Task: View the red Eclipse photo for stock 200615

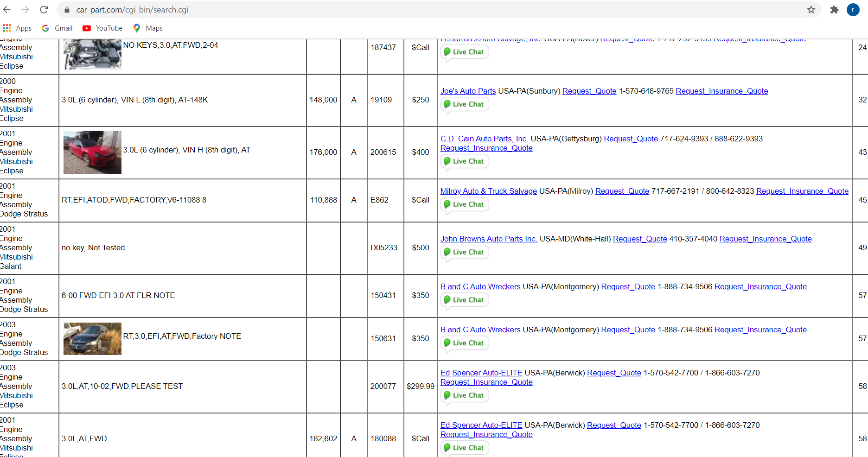Action: pos(92,152)
